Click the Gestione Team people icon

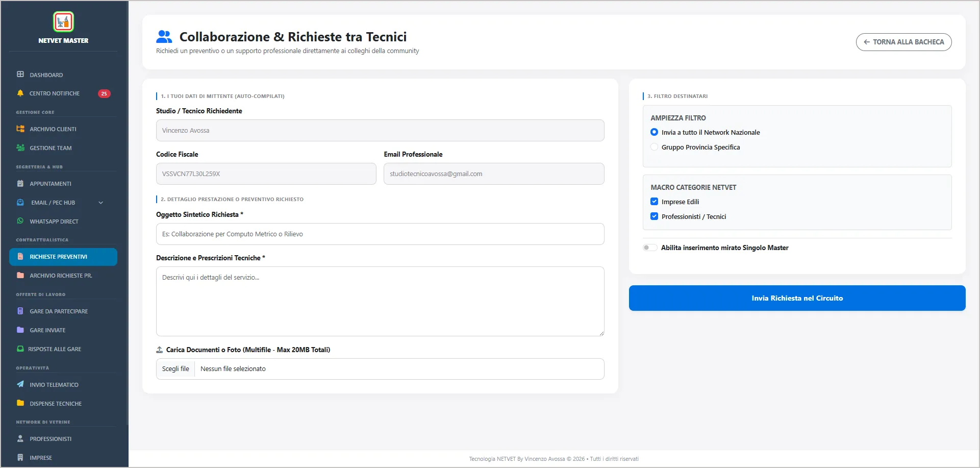tap(20, 148)
